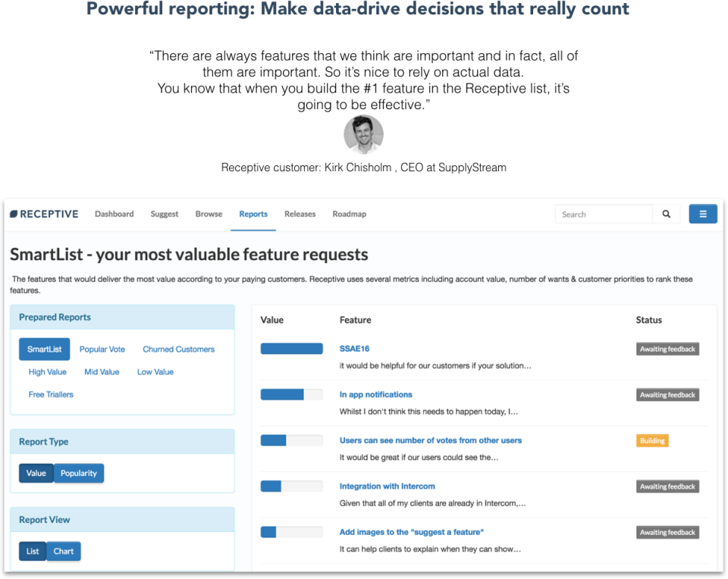Click 'Receptive customer: Kirk Chisholm' caption

coord(363,167)
